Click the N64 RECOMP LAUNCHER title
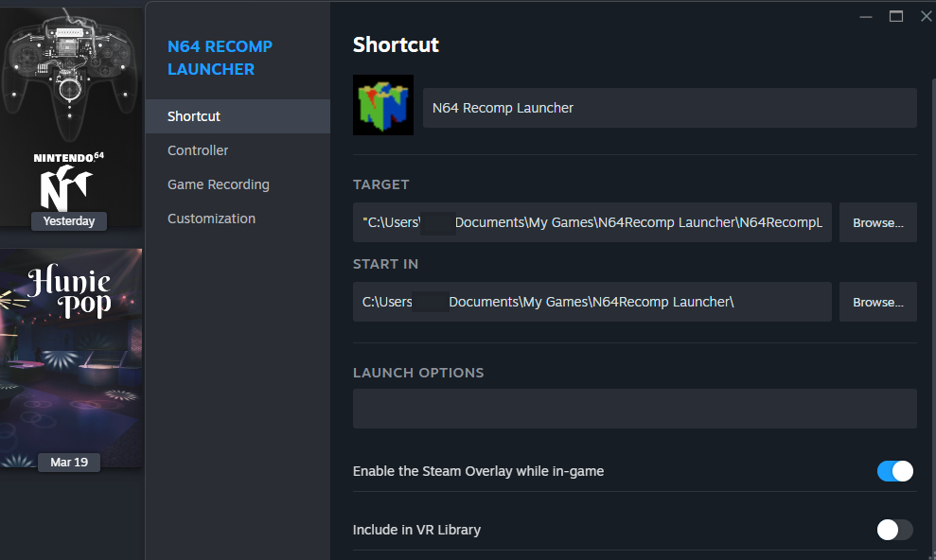 [220, 58]
